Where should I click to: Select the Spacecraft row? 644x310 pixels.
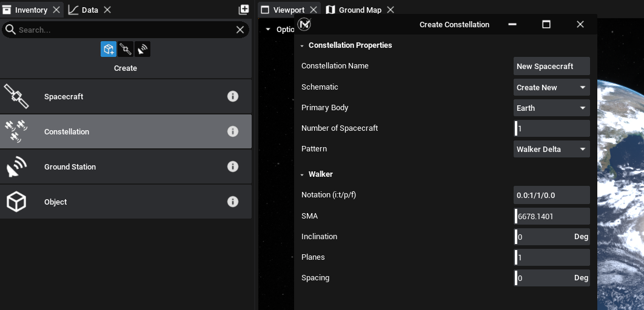click(126, 96)
